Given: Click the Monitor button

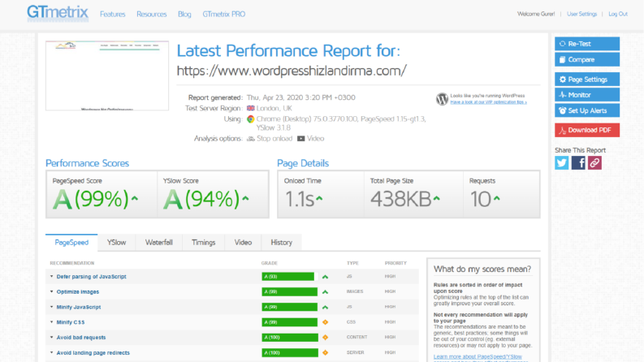Looking at the screenshot, I should [x=587, y=95].
